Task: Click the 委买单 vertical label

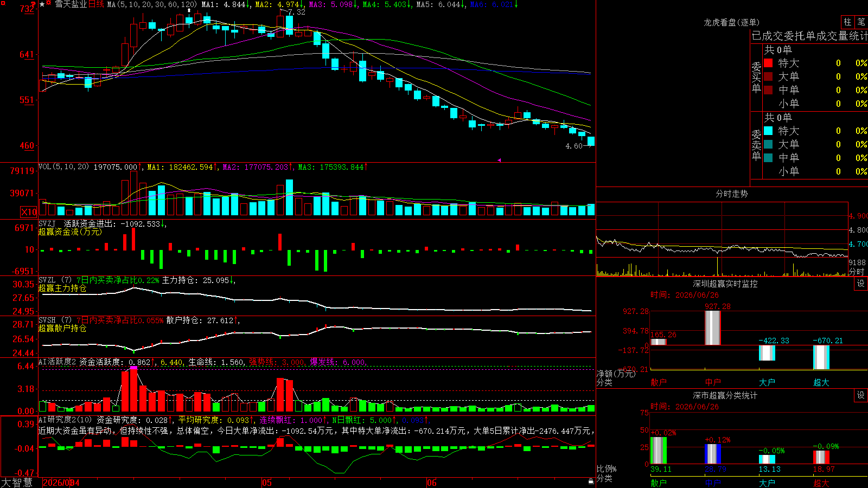Action: [756, 77]
